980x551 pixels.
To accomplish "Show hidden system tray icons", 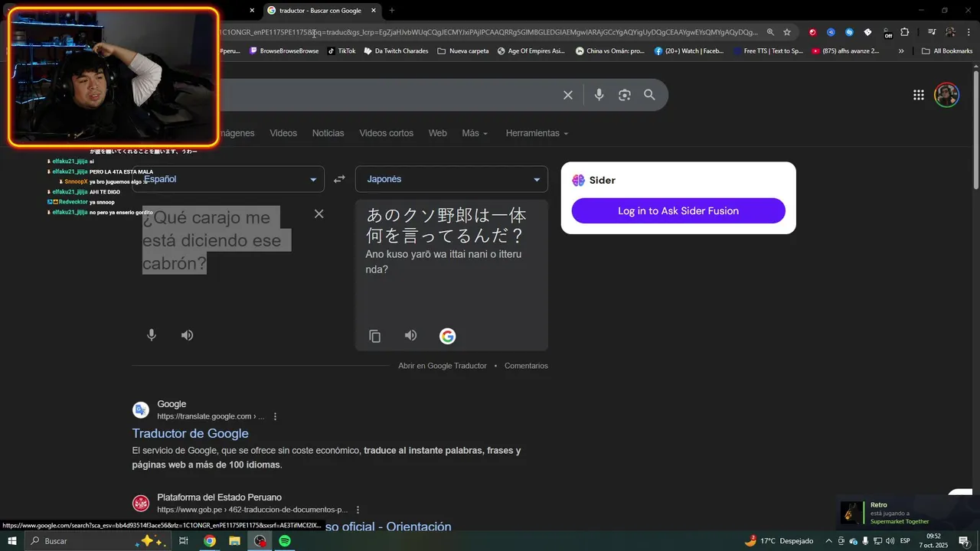I will (828, 541).
